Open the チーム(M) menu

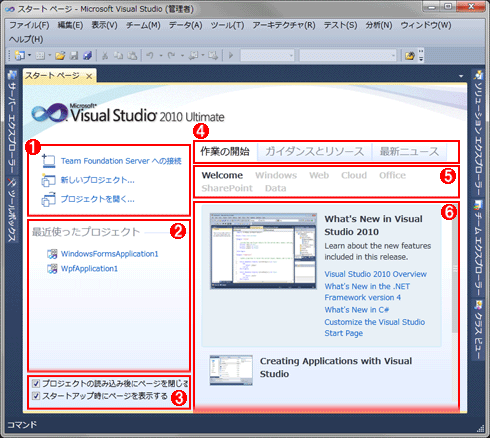143,25
